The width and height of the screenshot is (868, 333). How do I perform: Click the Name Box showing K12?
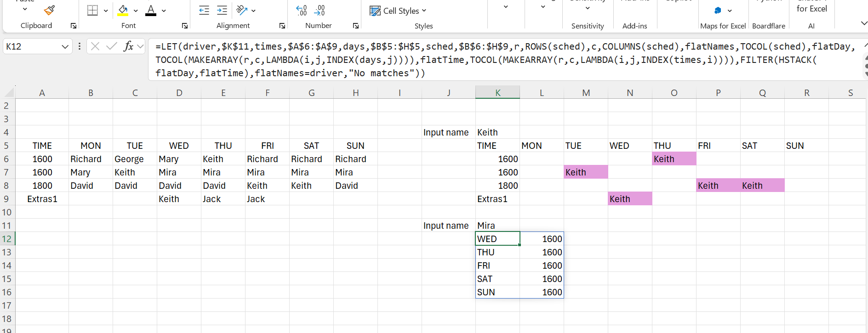32,46
